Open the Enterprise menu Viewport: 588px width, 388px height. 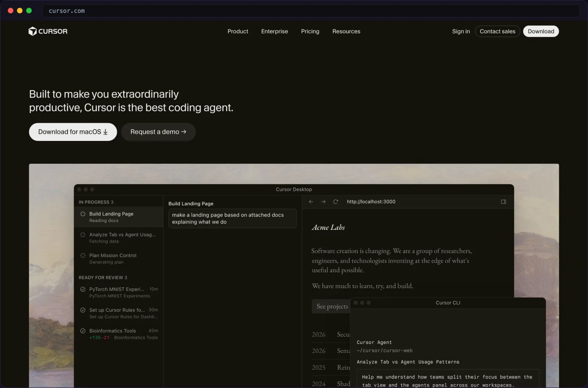pos(275,31)
